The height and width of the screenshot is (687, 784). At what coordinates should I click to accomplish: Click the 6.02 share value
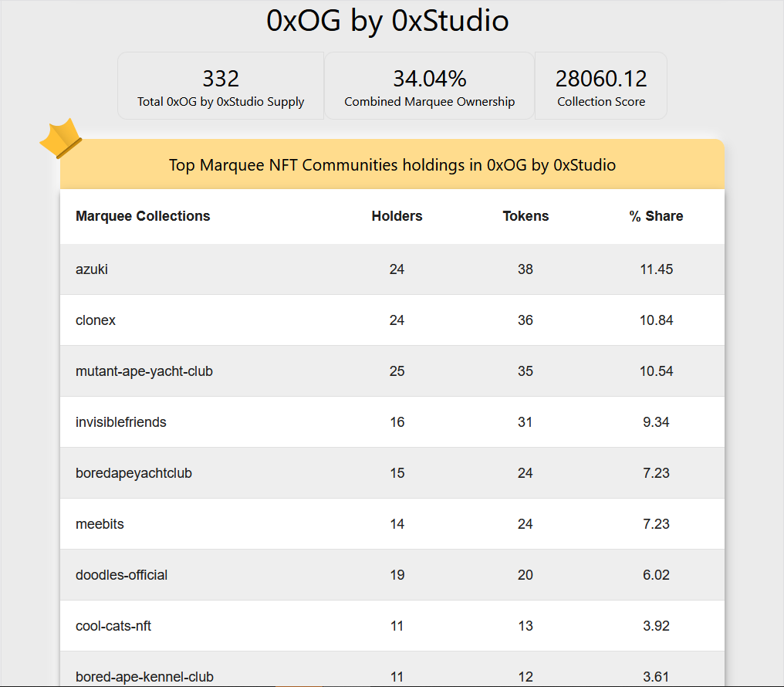pos(656,576)
